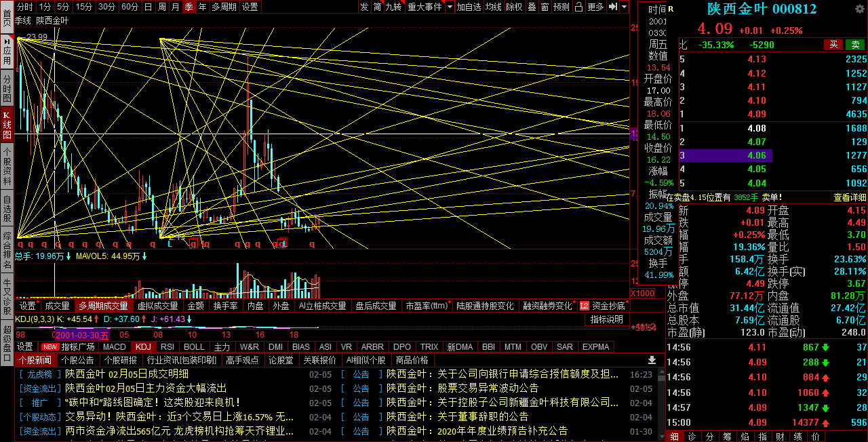This screenshot has width=868, height=442.
Task: Open the 个股公告 news tab
Action: click(78, 360)
